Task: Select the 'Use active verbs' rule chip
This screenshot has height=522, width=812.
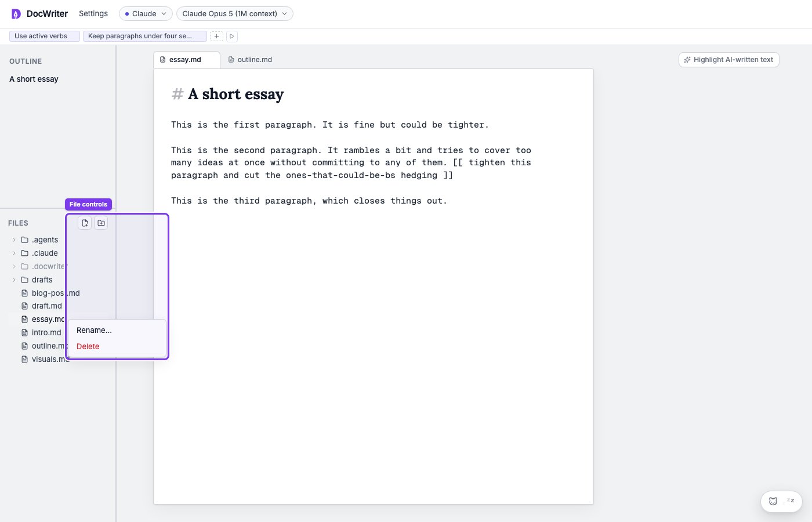Action: (x=44, y=36)
